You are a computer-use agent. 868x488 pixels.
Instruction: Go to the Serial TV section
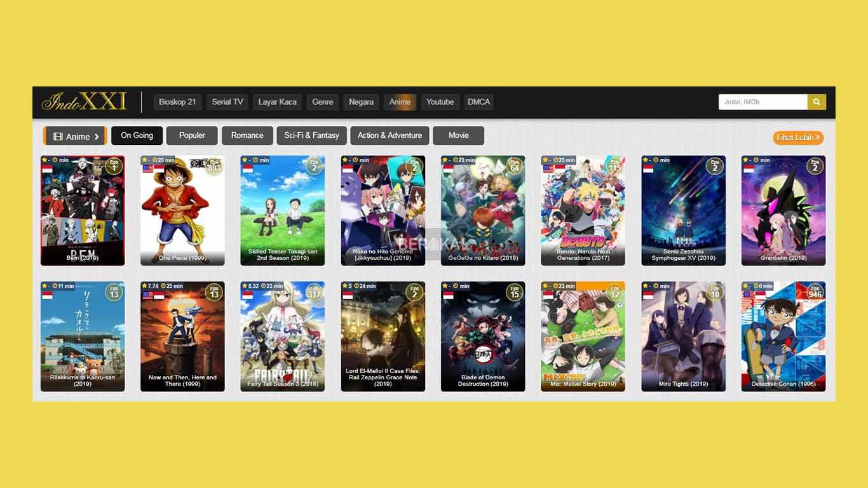[227, 102]
